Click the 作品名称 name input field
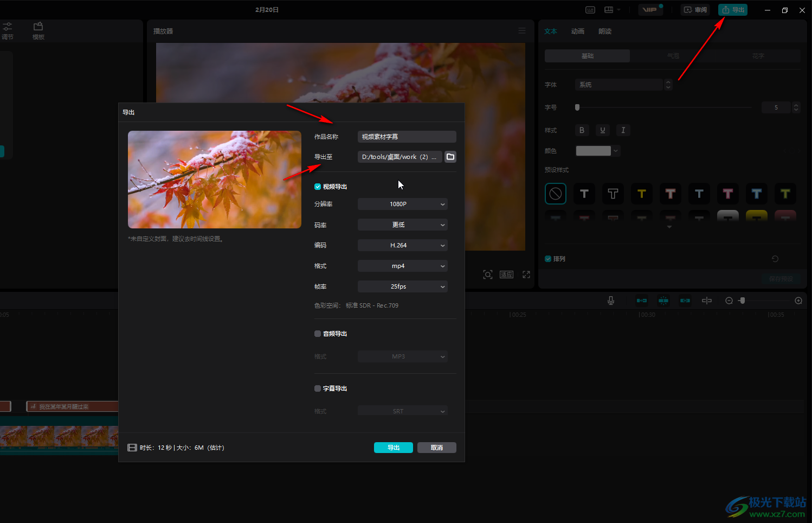This screenshot has width=812, height=523. (407, 137)
